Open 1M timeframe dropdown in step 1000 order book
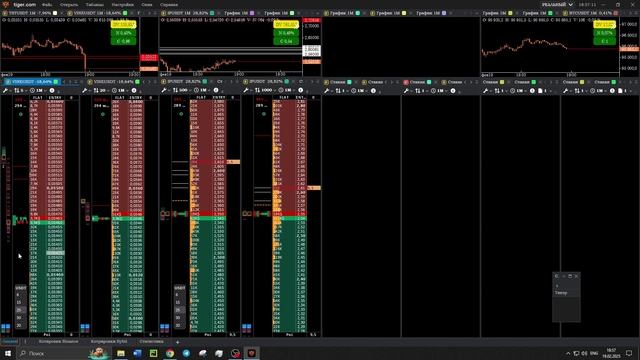The width and height of the screenshot is (640, 360). [x=286, y=90]
